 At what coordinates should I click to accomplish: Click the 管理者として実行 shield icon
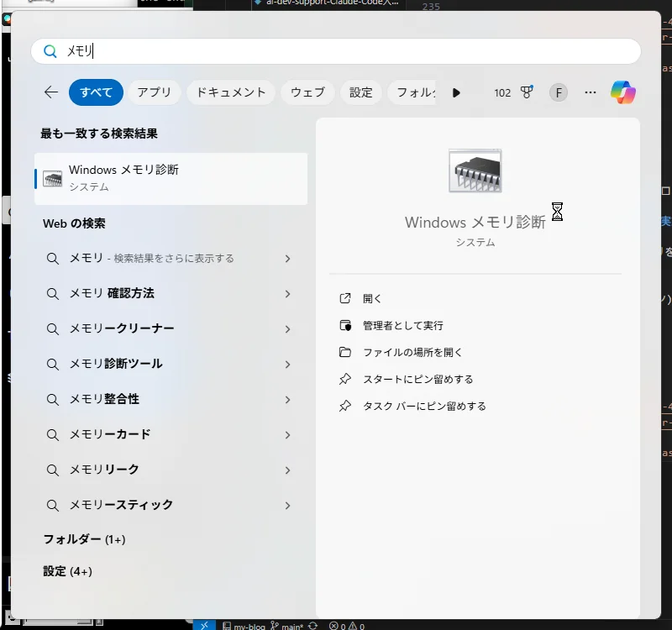[x=344, y=325]
